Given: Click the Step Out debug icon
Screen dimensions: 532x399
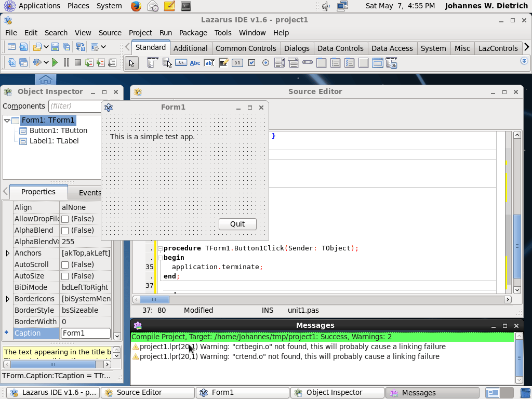Looking at the screenshot, I should tap(112, 62).
